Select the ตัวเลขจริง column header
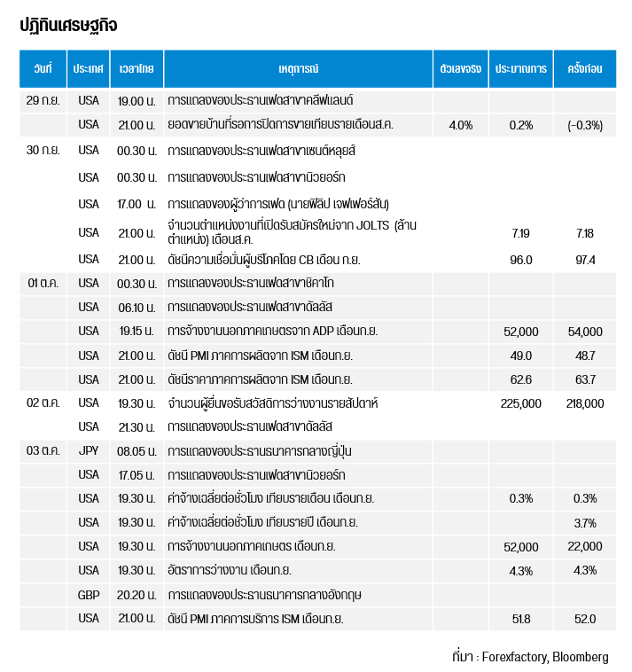 (460, 68)
